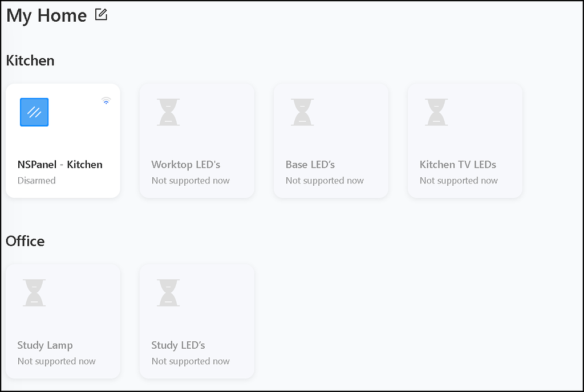Click the Wi-Fi signal icon on NSPanel card
This screenshot has height=392, width=584.
click(106, 101)
